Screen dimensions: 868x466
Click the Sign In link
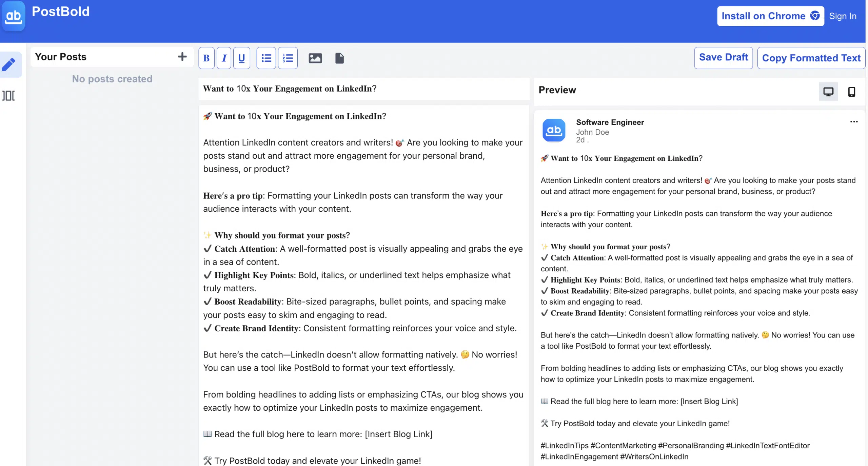[843, 16]
